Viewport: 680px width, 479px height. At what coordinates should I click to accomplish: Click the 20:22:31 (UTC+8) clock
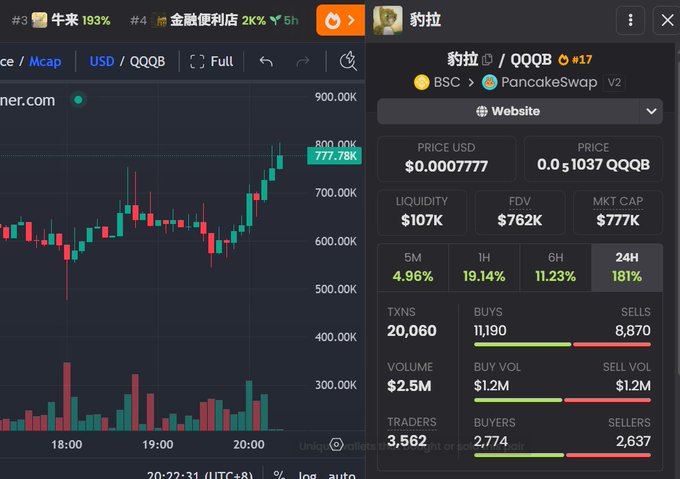tap(200, 475)
